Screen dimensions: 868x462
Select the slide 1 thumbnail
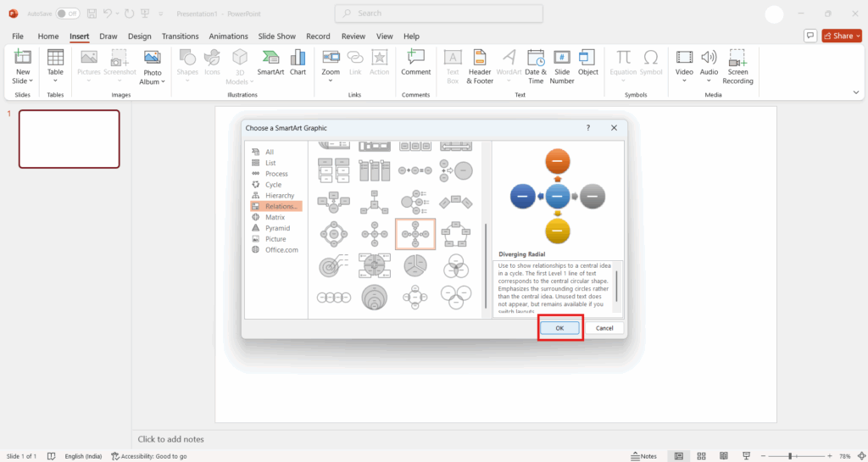[70, 139]
